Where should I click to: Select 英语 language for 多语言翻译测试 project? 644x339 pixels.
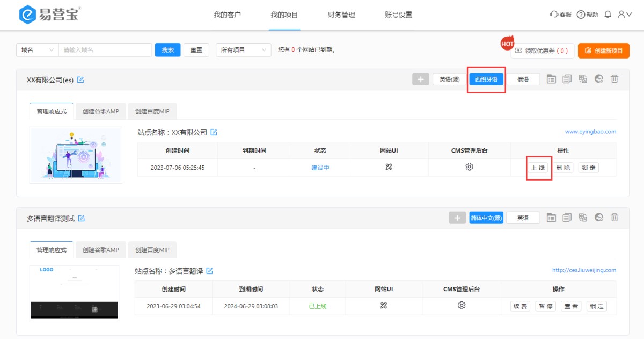coord(523,218)
